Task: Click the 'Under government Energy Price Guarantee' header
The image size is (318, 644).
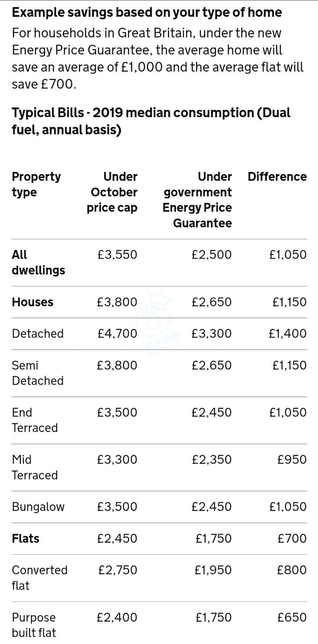Action: [197, 200]
